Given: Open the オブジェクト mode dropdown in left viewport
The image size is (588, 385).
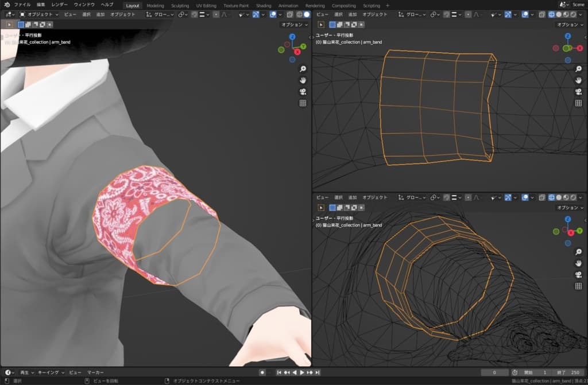Looking at the screenshot, I should [x=38, y=14].
